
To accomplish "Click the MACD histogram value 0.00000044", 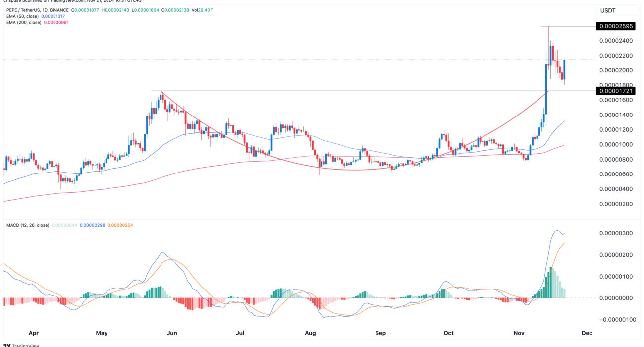I will click(x=65, y=225).
